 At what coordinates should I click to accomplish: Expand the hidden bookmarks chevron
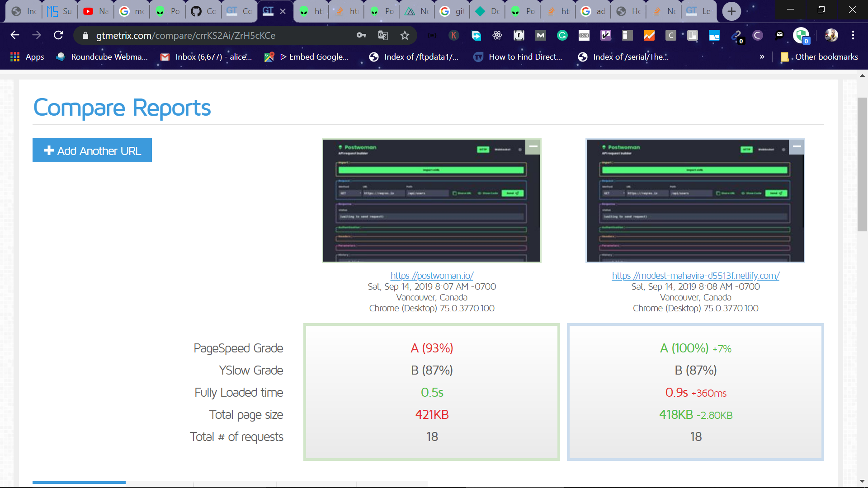[762, 57]
